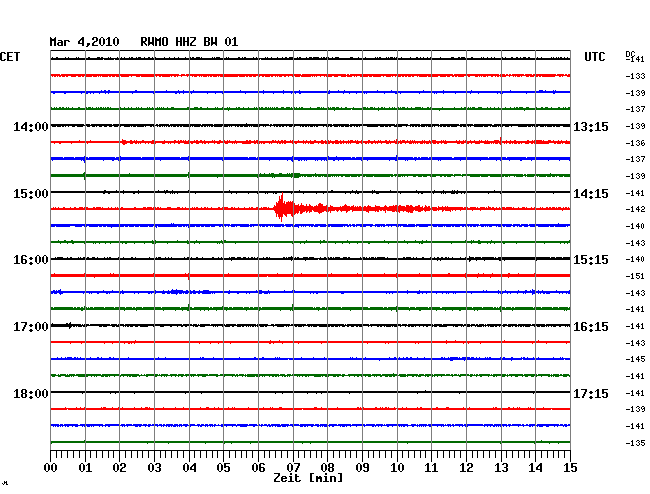The height and width of the screenshot is (494, 650).
Task: Select minute tick label 01
Action: pos(85,468)
